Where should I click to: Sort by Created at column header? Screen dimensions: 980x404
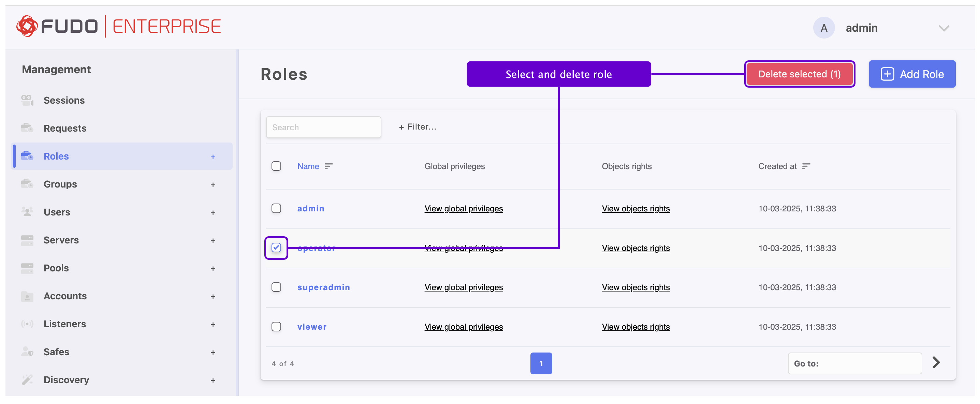(777, 166)
